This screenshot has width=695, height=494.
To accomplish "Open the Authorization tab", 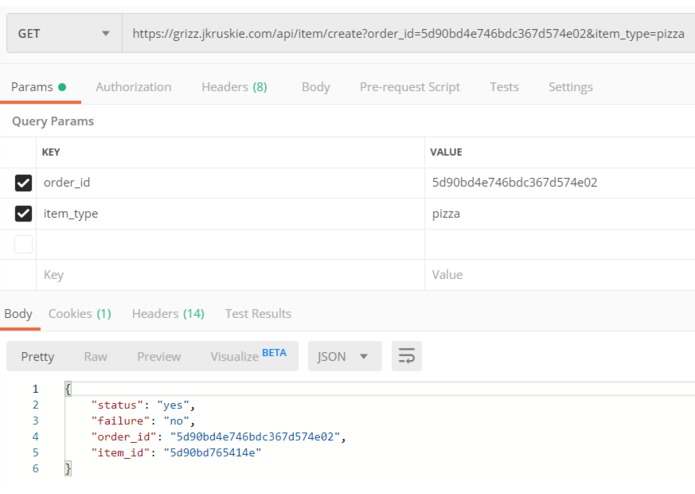I will click(x=133, y=87).
